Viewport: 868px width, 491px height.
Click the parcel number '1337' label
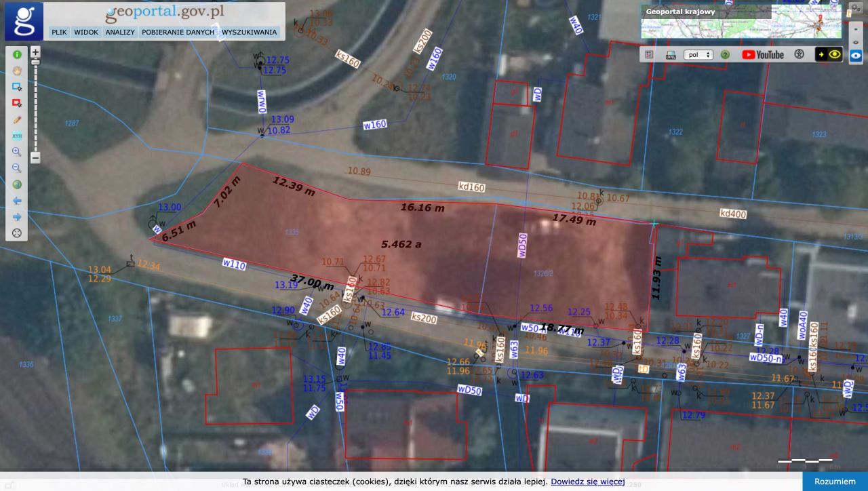[115, 319]
